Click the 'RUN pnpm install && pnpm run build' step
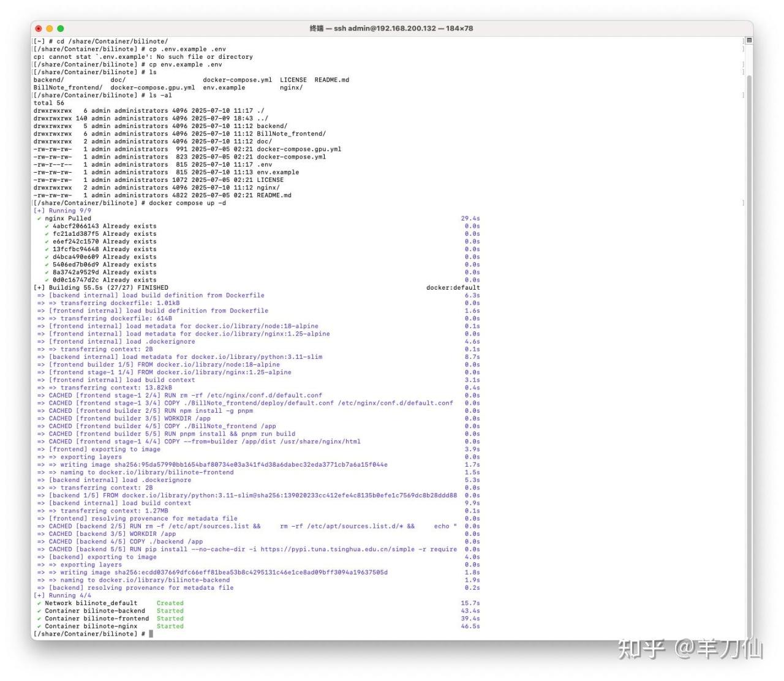This screenshot has height=681, width=784. [x=166, y=434]
